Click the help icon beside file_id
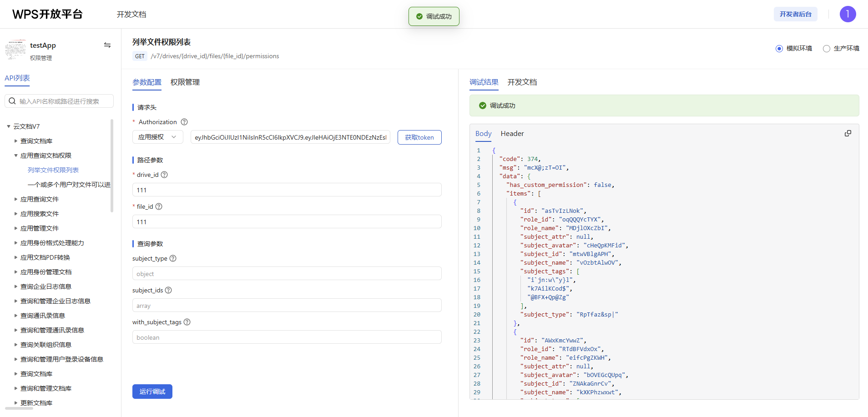 [159, 206]
